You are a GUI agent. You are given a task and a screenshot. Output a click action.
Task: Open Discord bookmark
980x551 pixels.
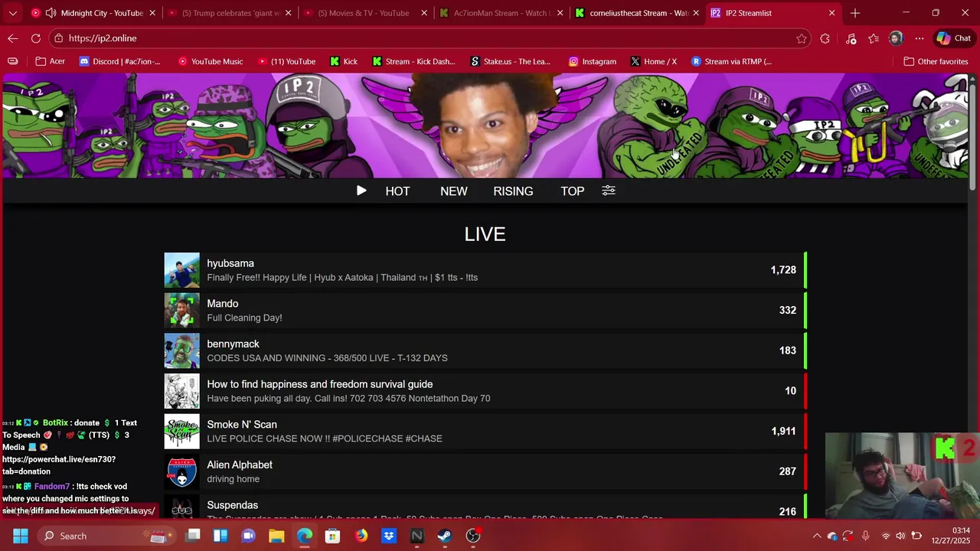coord(120,61)
